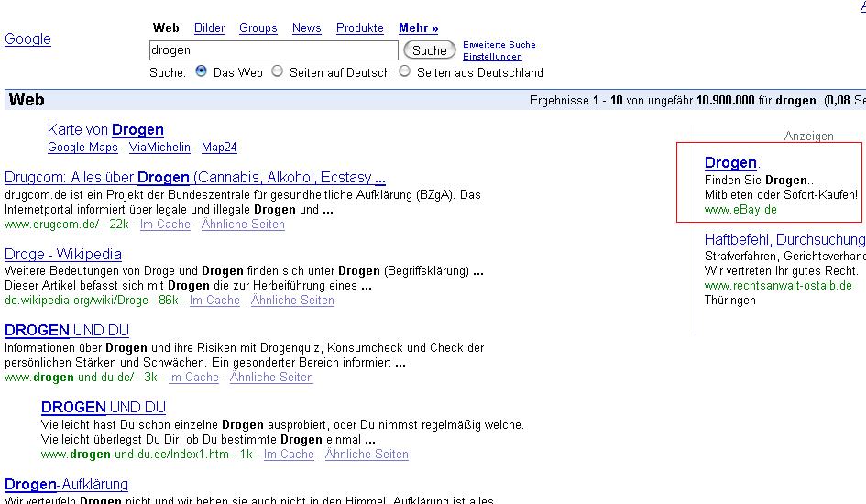Click the Suche button

click(x=430, y=50)
